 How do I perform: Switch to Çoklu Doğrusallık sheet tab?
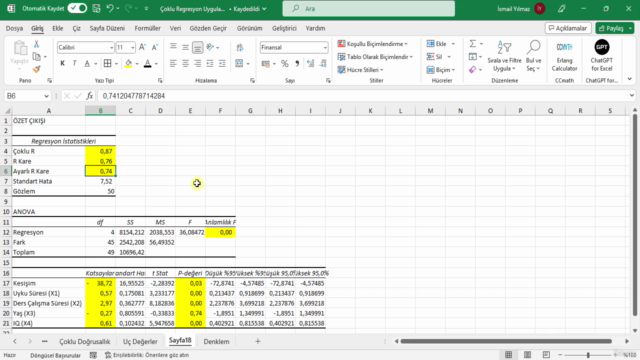tap(84, 341)
